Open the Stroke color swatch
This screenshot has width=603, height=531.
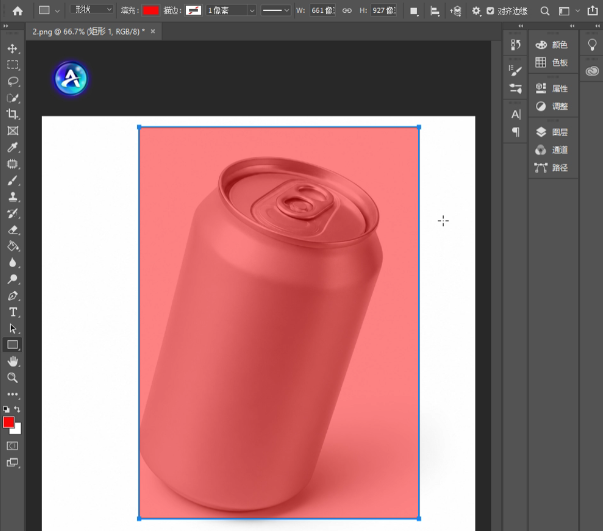[x=193, y=10]
